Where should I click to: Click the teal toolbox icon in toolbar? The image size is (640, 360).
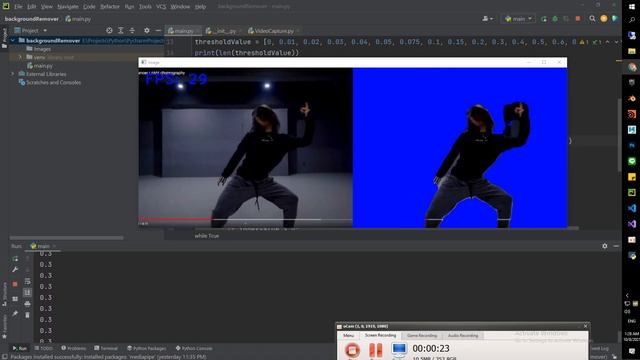pos(615,19)
